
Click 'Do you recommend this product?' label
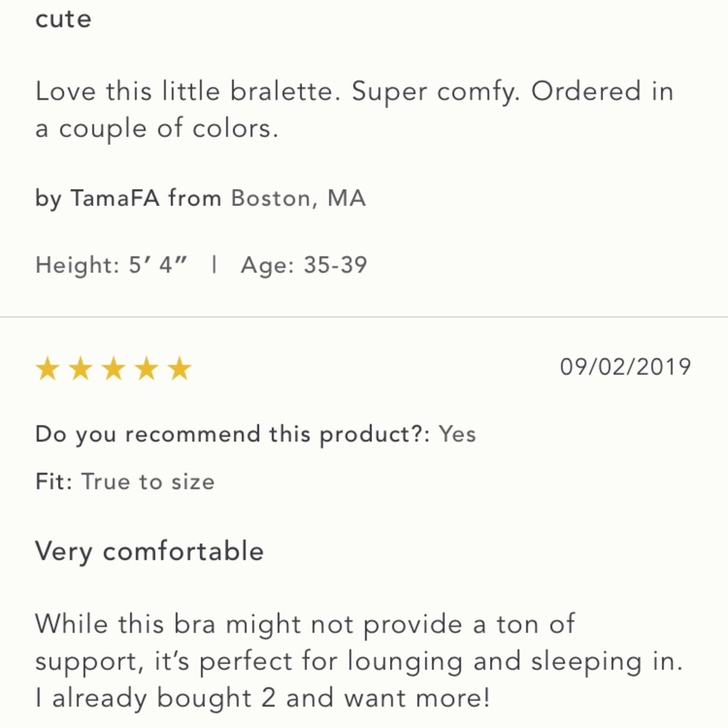click(234, 434)
